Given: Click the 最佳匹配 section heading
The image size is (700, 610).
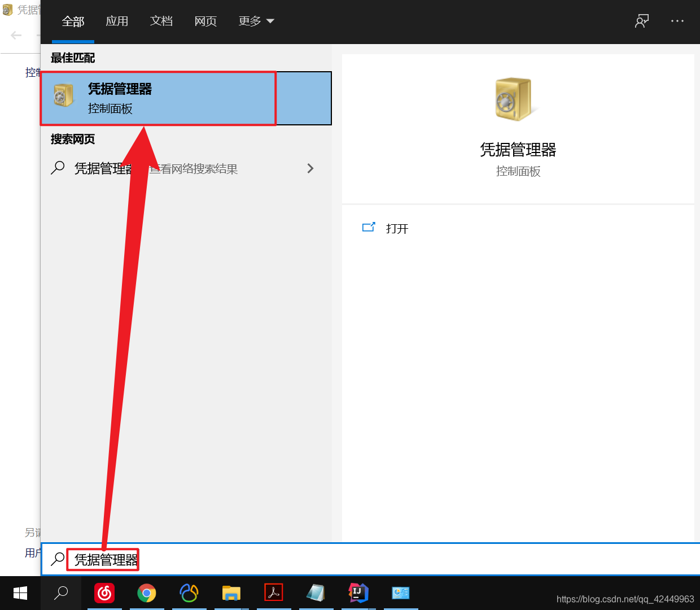Looking at the screenshot, I should coord(73,58).
